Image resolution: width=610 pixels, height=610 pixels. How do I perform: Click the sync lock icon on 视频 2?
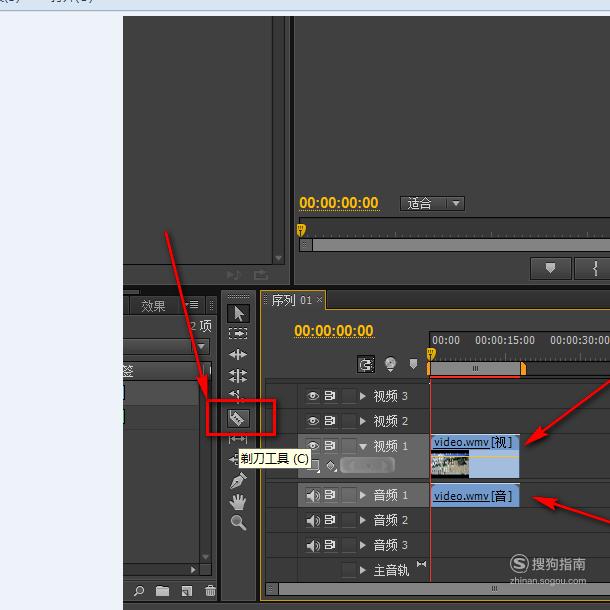pyautogui.click(x=330, y=421)
